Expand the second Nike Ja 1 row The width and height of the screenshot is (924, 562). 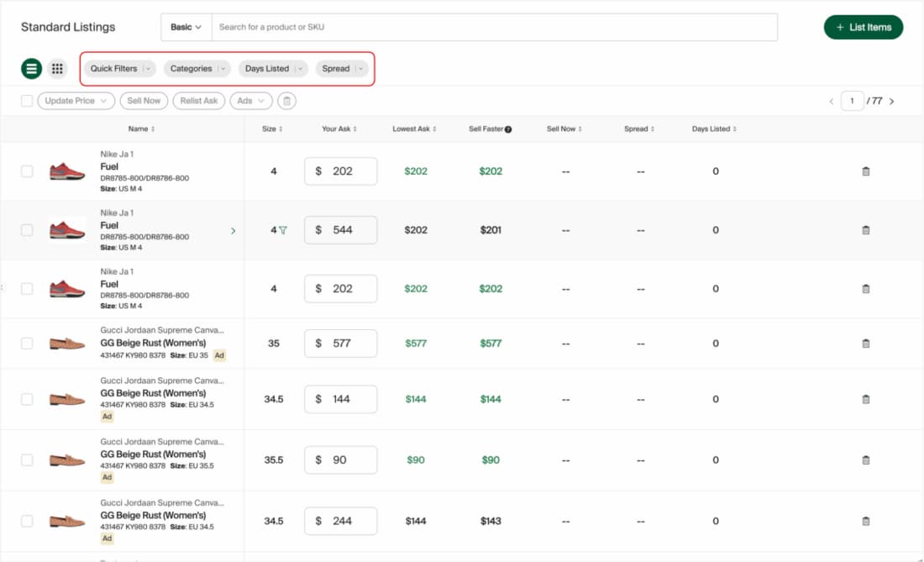point(234,230)
